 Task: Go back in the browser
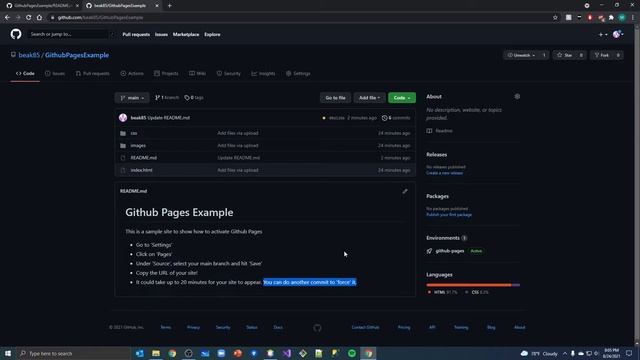[x=7, y=18]
